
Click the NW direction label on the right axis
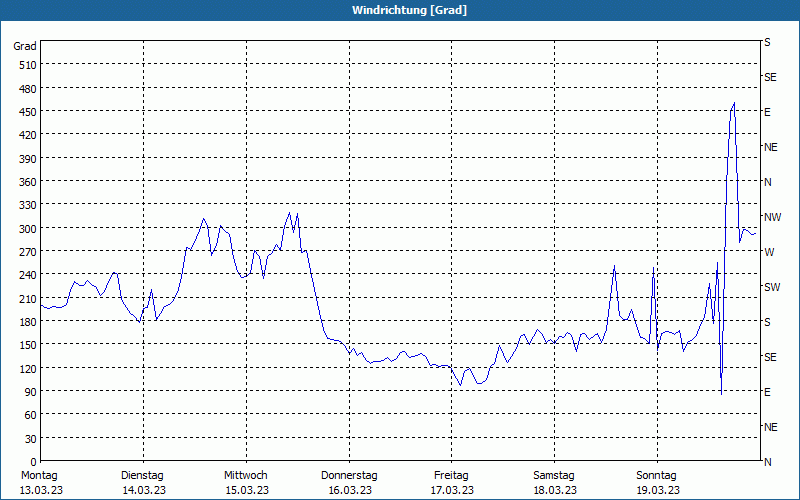[771, 217]
